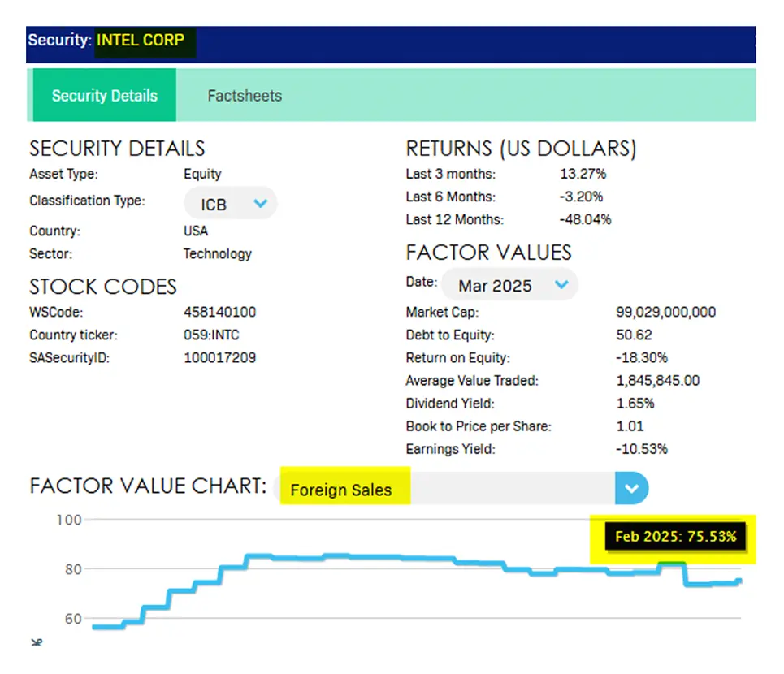Click the country ticker 059:INTC
The image size is (784, 674).
(211, 335)
